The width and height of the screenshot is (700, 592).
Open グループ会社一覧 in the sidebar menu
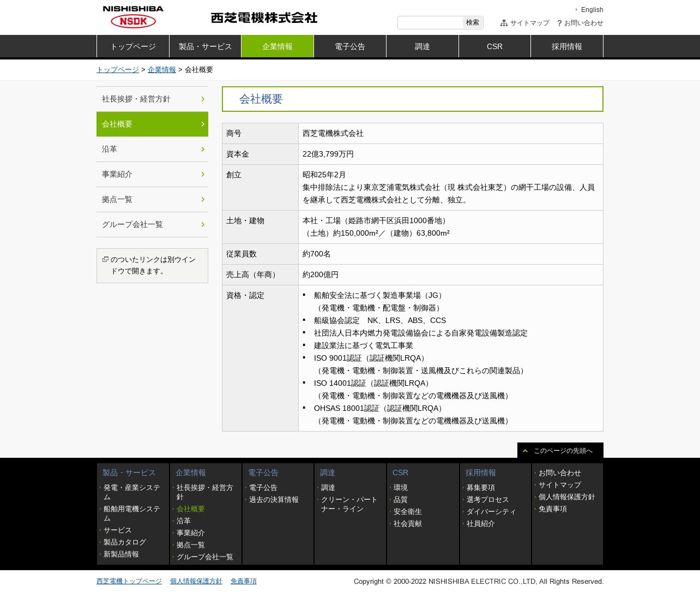[152, 224]
